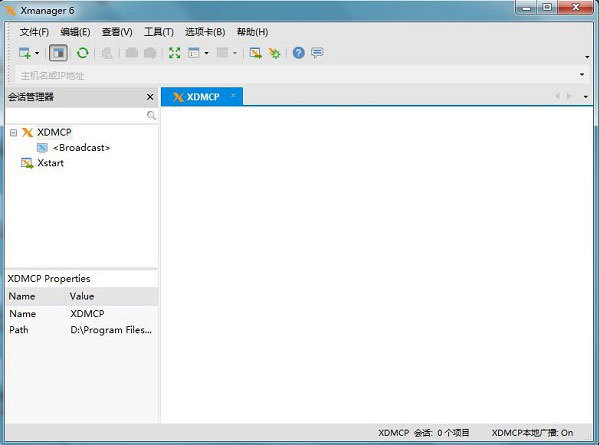Click the view mode list icon
The height and width of the screenshot is (445, 600).
(194, 53)
